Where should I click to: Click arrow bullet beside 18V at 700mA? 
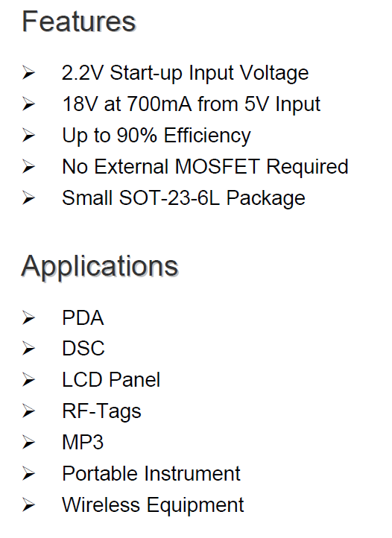[28, 104]
